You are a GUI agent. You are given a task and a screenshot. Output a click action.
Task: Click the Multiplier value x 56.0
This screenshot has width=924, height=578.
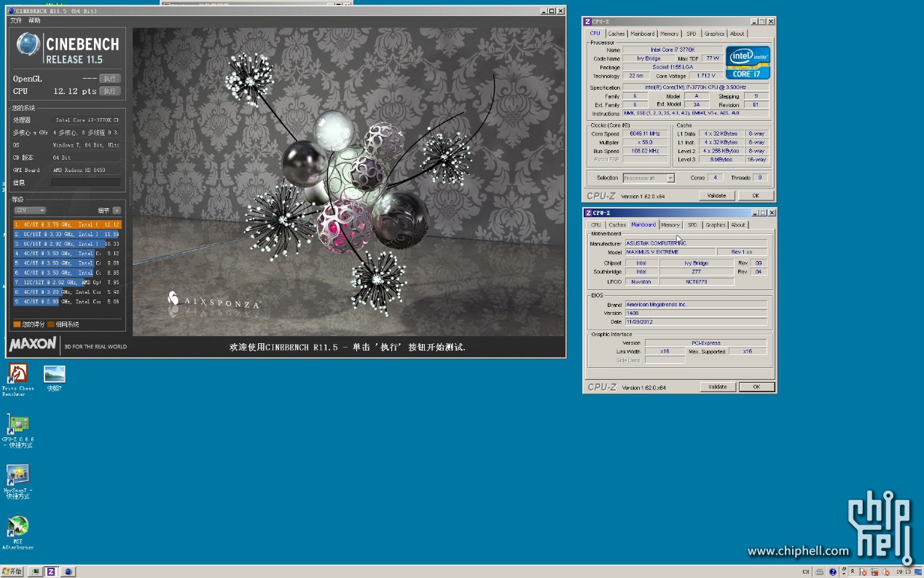point(645,143)
